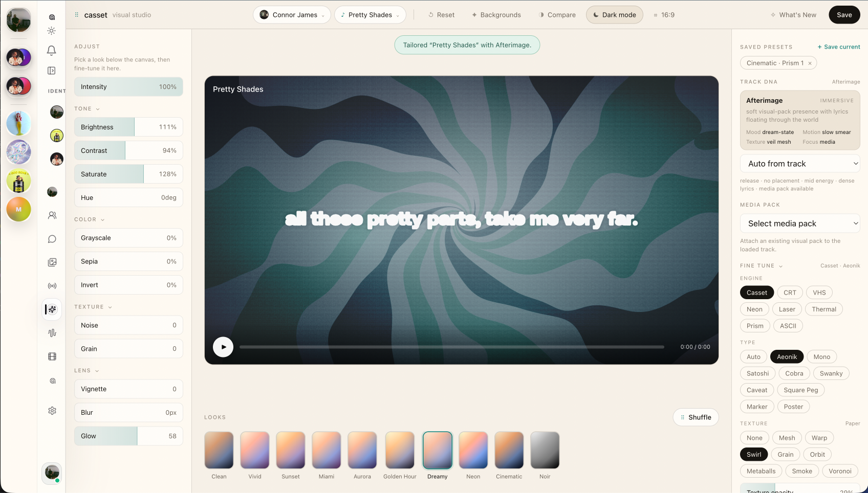Click the Brightness slider
Image resolution: width=868 pixels, height=493 pixels.
click(x=128, y=127)
